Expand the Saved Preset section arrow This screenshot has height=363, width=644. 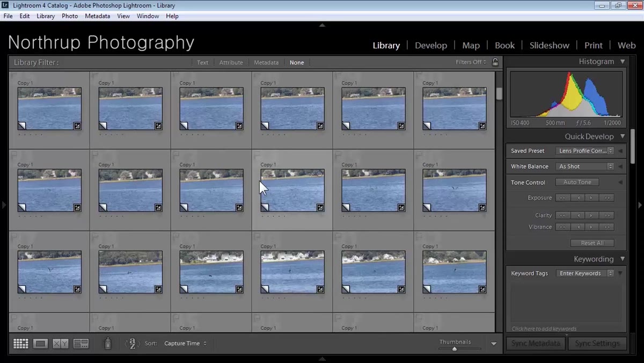pos(620,151)
